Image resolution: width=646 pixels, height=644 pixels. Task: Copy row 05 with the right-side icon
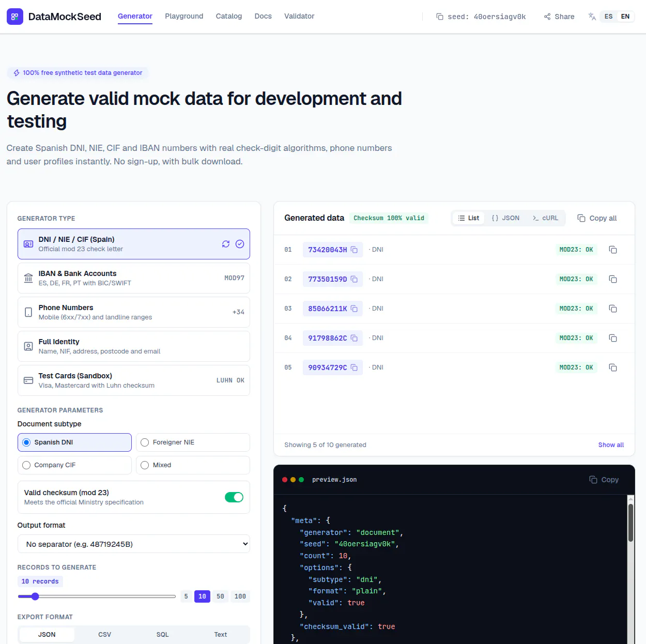(613, 367)
